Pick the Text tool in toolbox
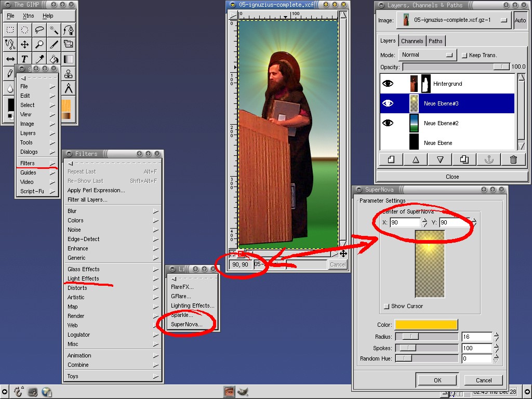This screenshot has width=532, height=399. (24, 59)
